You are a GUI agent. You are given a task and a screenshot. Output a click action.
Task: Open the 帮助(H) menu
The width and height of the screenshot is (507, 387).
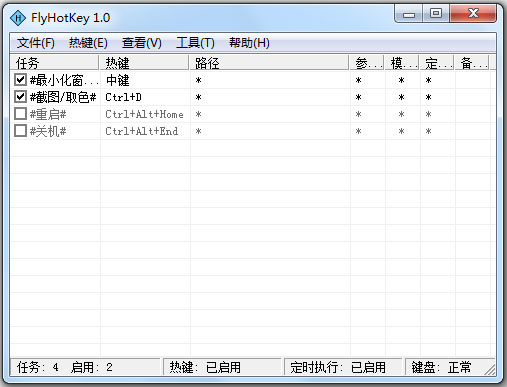pos(249,43)
